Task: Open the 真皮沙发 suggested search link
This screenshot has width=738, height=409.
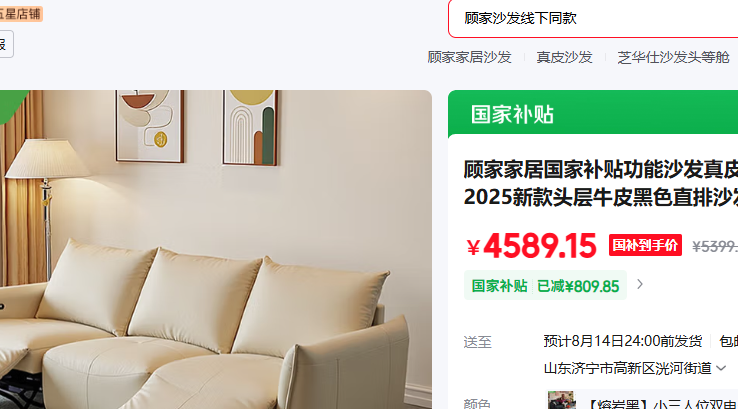Action: click(564, 57)
